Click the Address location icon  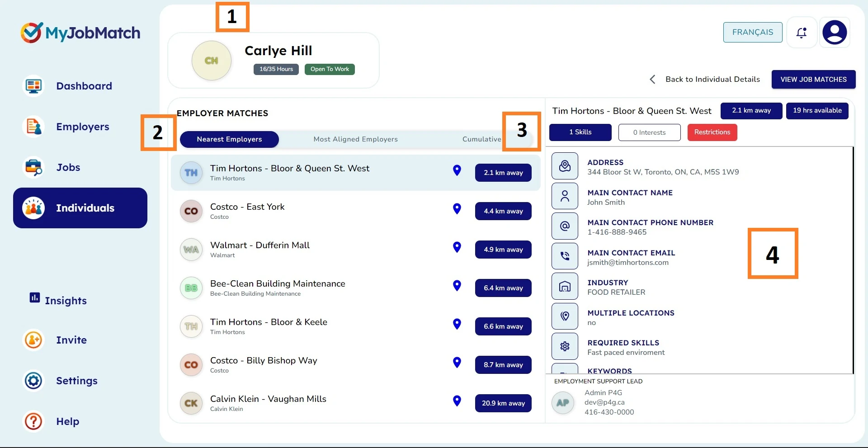click(565, 166)
